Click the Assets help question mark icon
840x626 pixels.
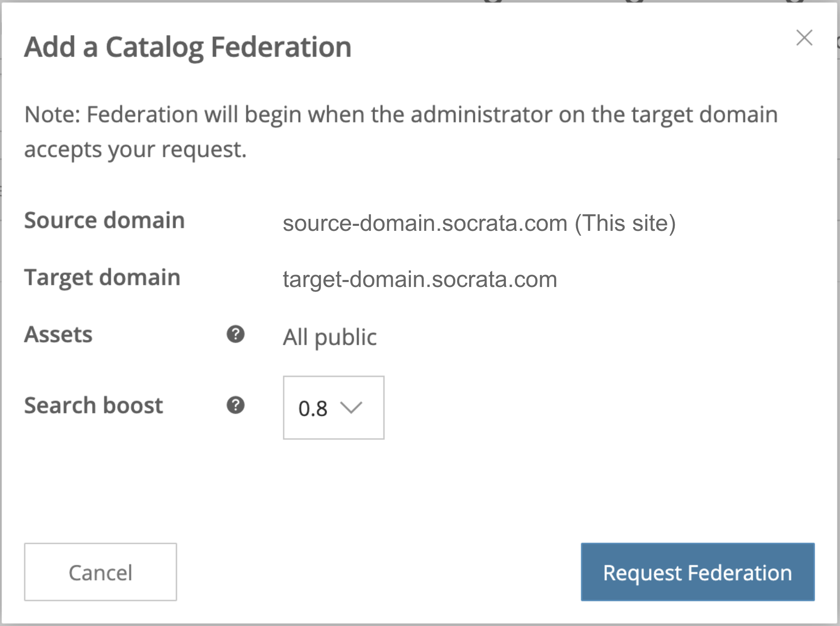236,334
